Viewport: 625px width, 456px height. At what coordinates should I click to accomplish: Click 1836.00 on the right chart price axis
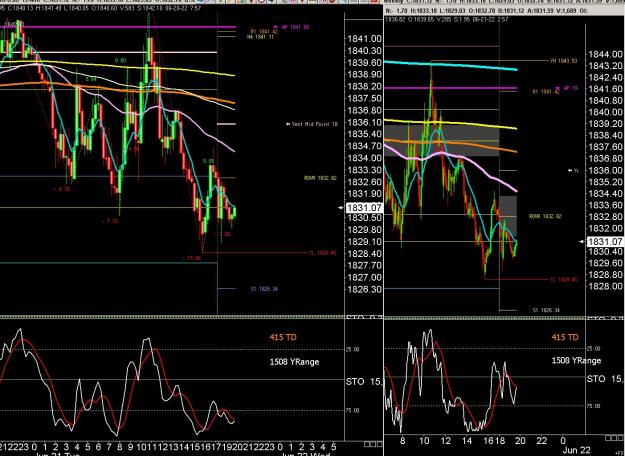605,171
